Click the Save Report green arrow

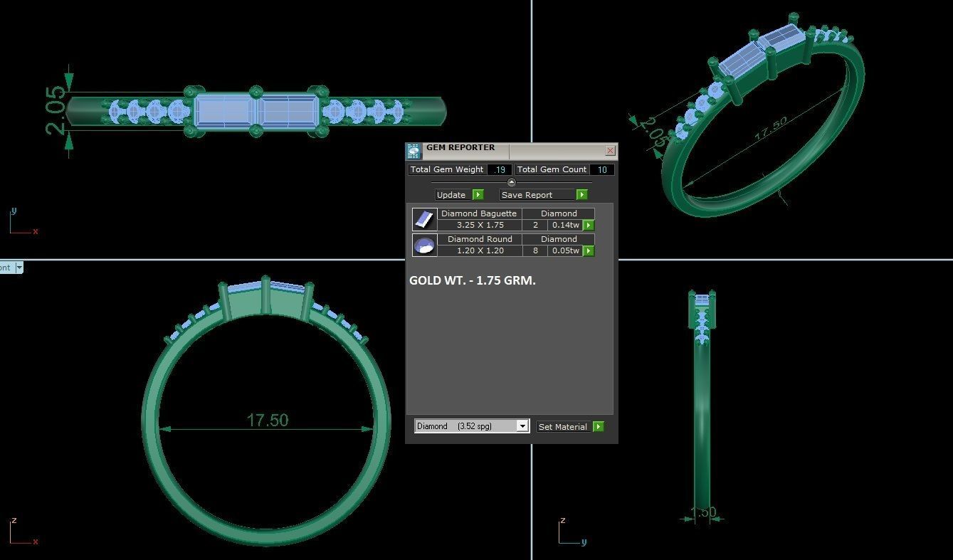tap(582, 195)
